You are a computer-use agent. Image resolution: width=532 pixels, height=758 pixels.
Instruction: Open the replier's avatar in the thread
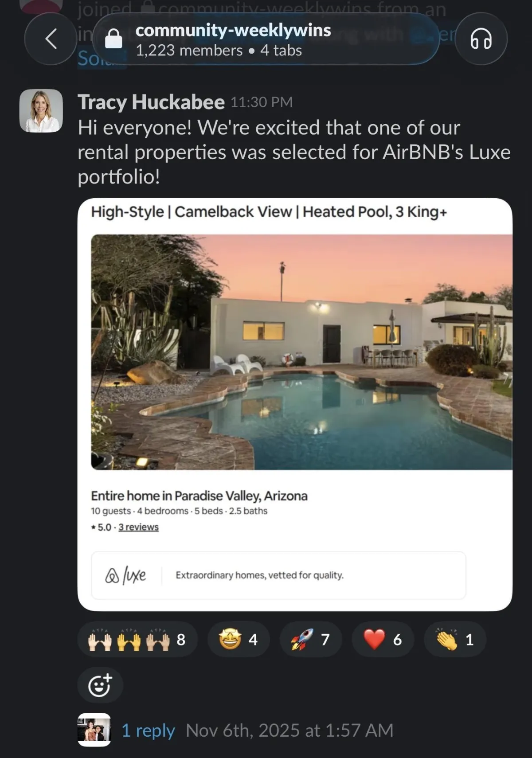94,730
